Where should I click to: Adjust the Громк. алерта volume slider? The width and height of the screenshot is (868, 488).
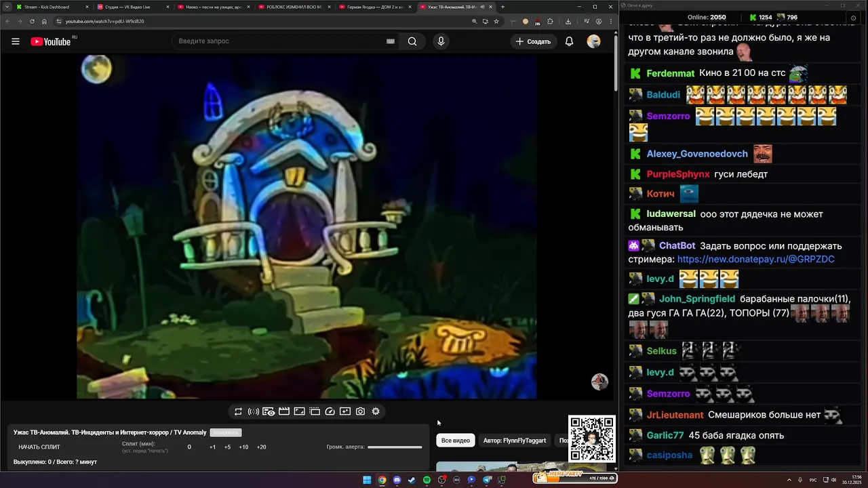pos(395,447)
